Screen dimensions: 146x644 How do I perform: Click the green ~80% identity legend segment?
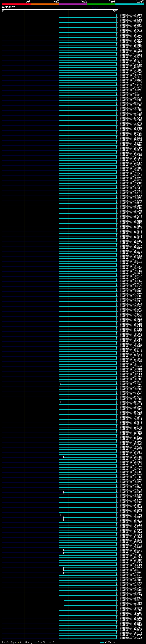[101, 4]
